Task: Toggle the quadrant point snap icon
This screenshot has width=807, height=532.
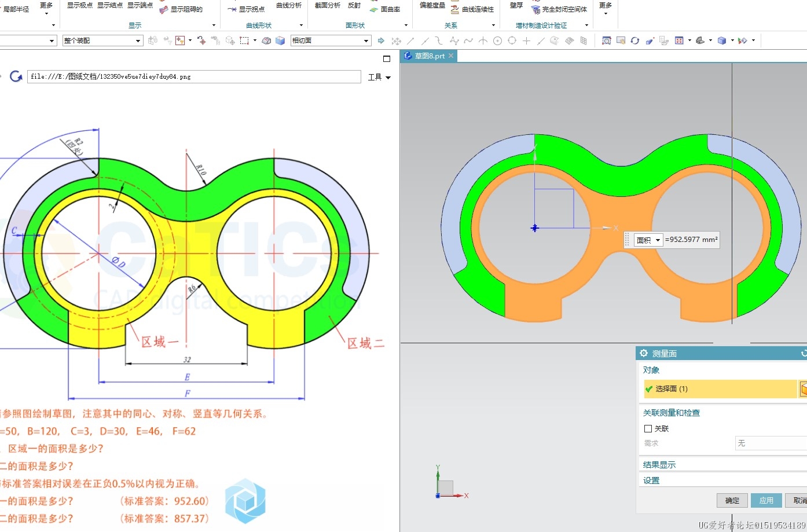Action: pyautogui.click(x=512, y=41)
